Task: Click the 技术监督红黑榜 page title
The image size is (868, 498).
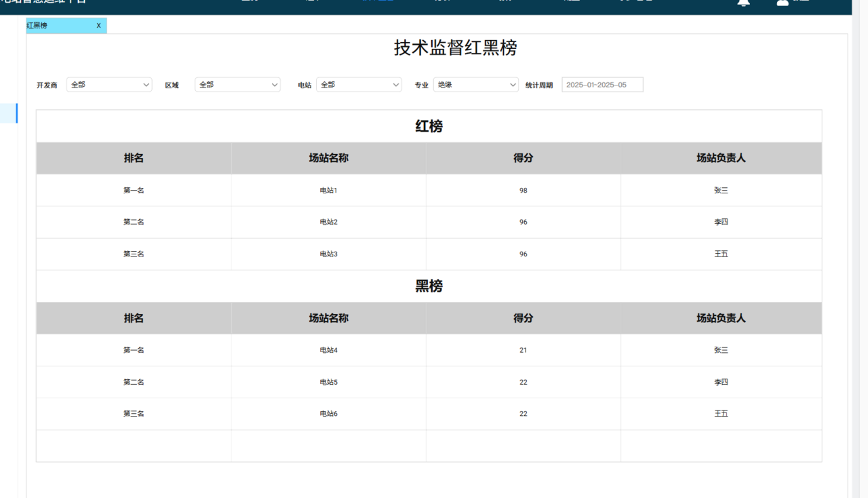Action: tap(456, 47)
